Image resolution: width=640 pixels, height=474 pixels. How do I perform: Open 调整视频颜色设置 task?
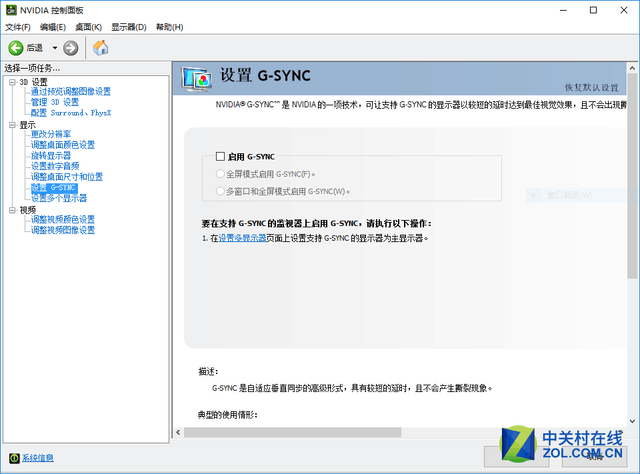tap(63, 219)
